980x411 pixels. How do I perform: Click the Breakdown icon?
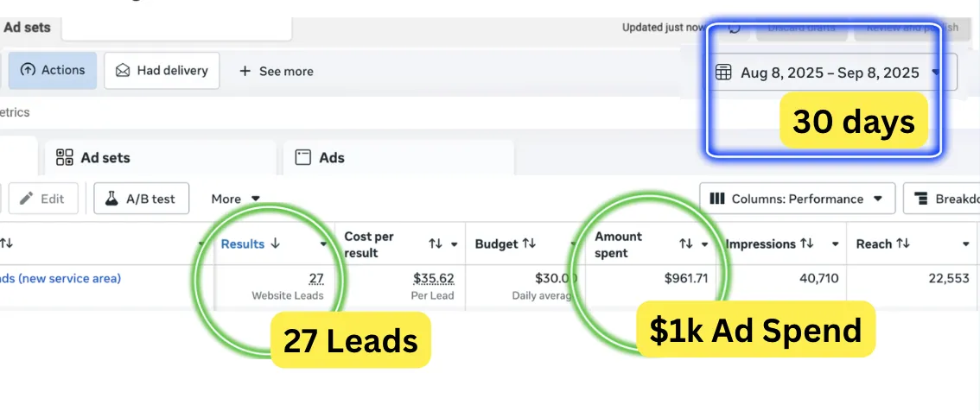921,199
